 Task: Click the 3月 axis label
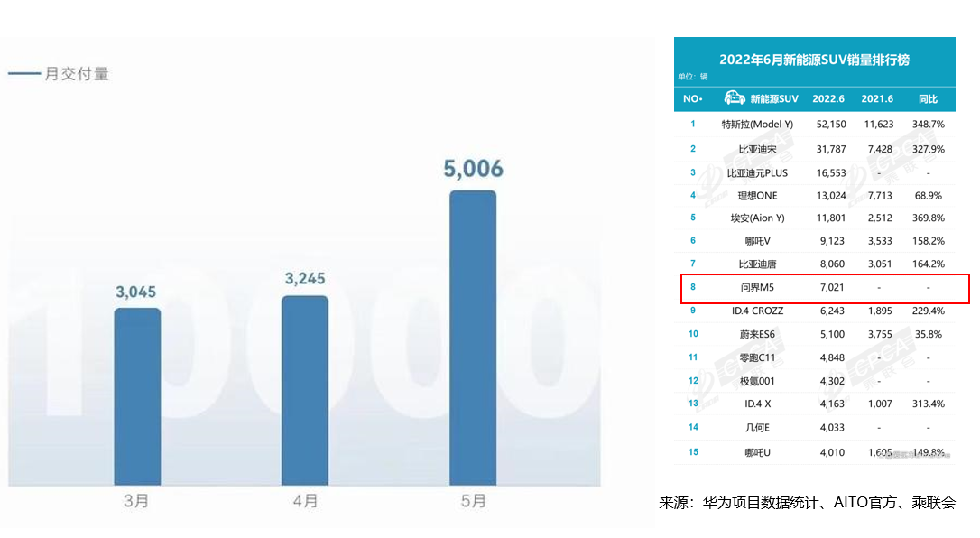pyautogui.click(x=136, y=501)
